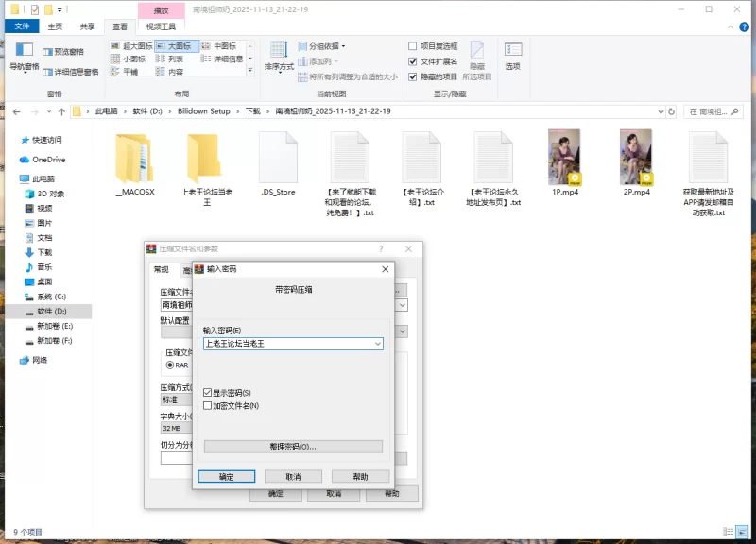
Task: Select the .DS_Store file
Action: click(x=278, y=164)
